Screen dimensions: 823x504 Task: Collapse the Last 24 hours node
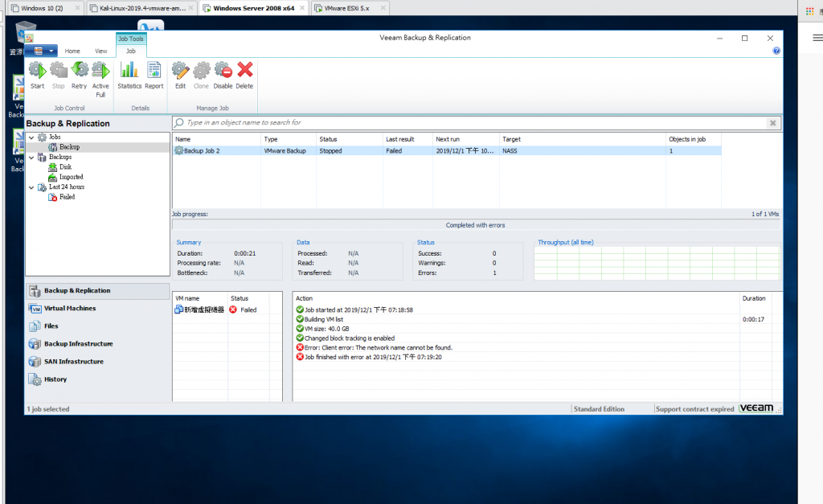coord(31,187)
